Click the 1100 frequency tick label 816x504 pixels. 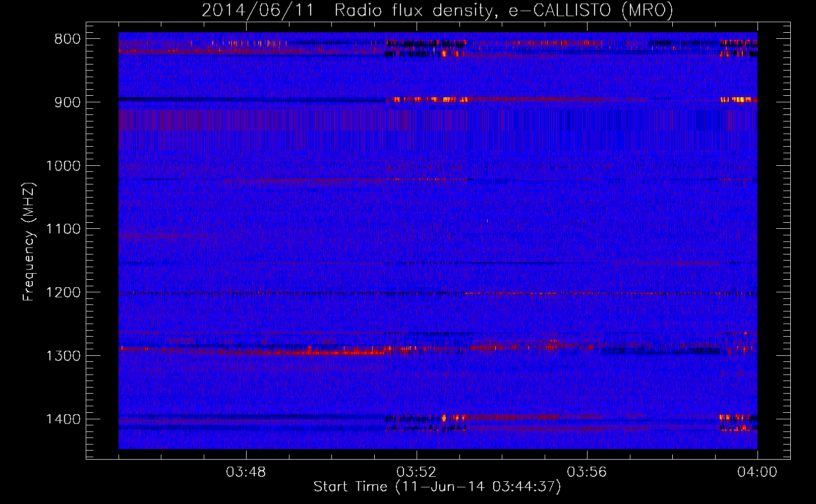pyautogui.click(x=63, y=229)
